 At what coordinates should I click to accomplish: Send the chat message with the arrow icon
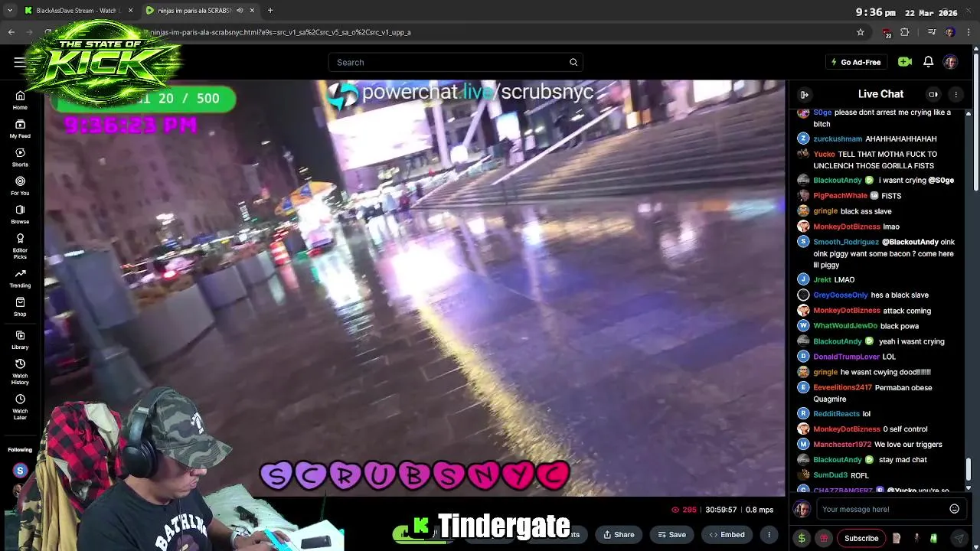(x=959, y=538)
